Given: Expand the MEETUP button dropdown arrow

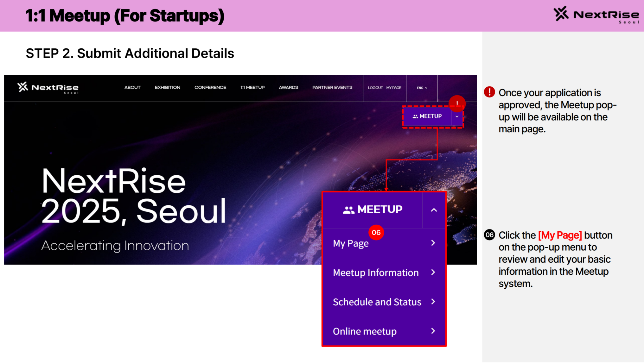Looking at the screenshot, I should [457, 116].
